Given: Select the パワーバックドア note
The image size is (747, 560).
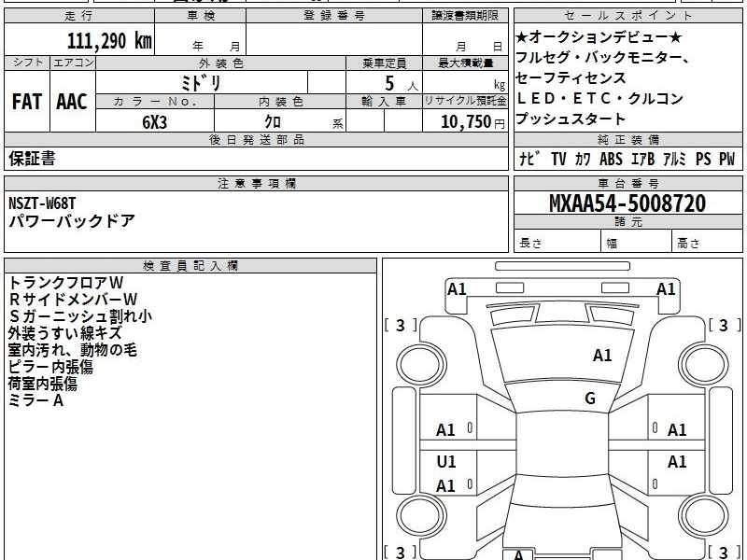Looking at the screenshot, I should pos(72,220).
